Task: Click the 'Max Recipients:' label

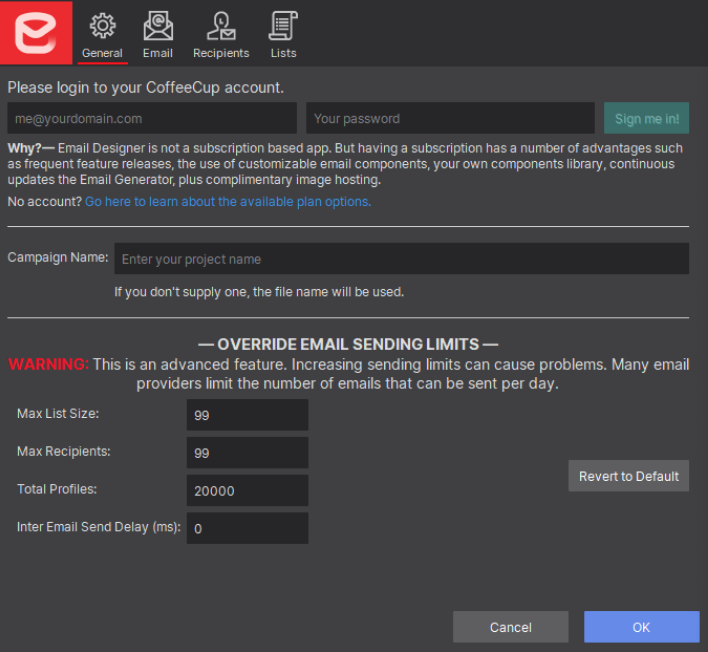Action: click(x=64, y=452)
